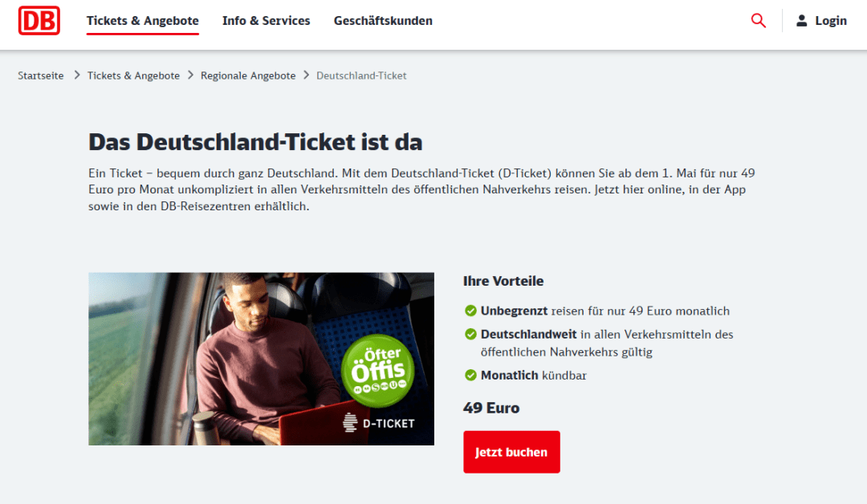This screenshot has width=867, height=504.
Task: Click the DB logo icon
Action: [x=39, y=20]
